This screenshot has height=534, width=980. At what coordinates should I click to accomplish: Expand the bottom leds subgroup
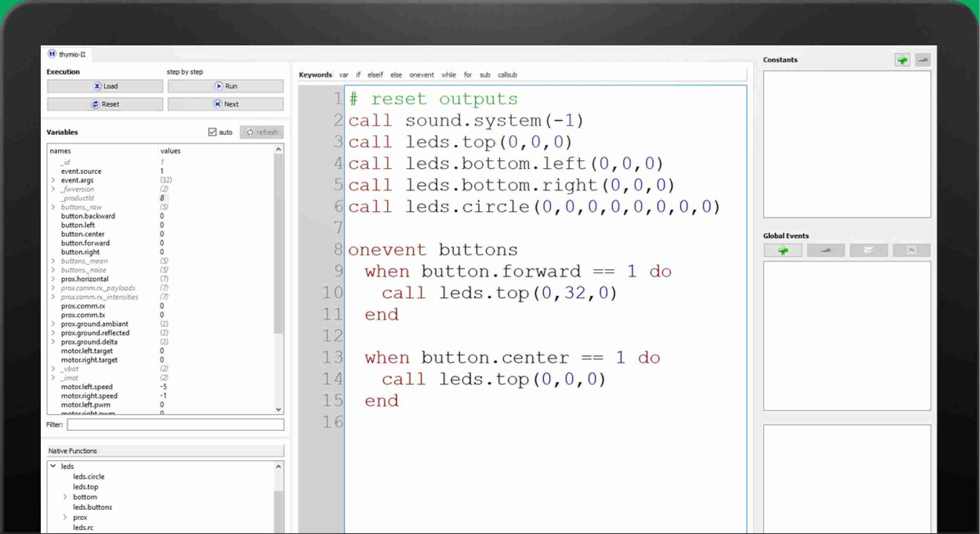(65, 497)
